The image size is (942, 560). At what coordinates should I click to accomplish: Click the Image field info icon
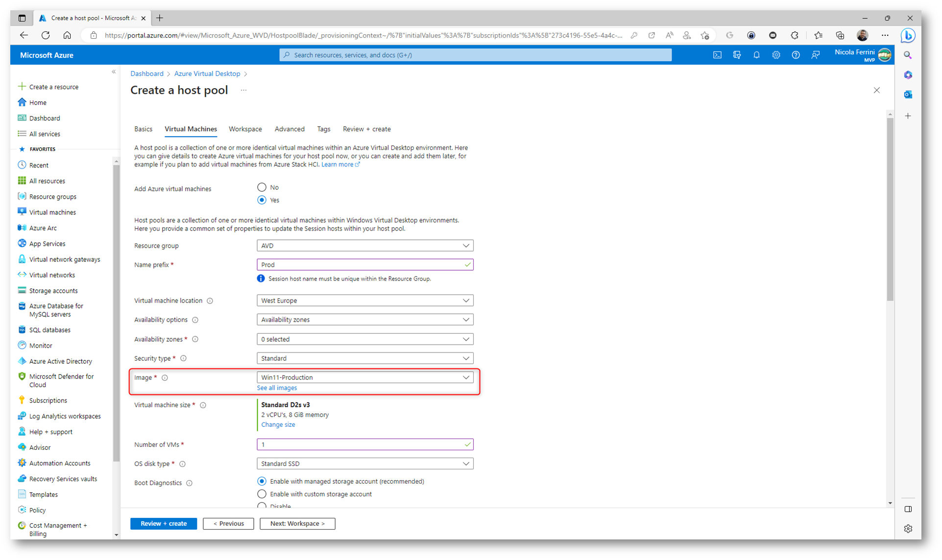point(165,378)
